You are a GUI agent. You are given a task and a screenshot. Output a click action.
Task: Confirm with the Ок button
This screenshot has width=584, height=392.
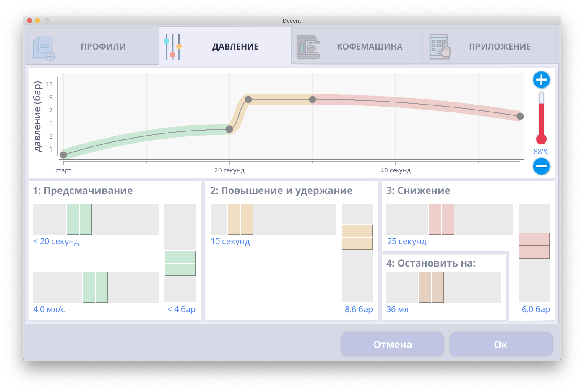tap(501, 344)
